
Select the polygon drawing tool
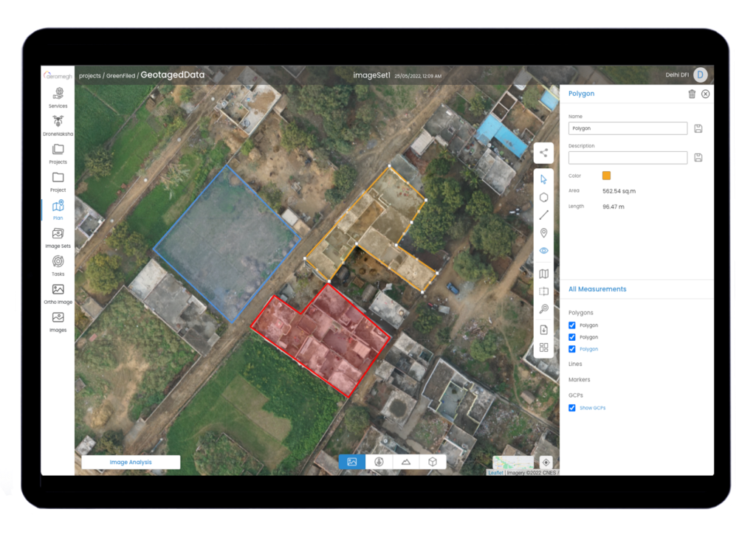pos(543,197)
